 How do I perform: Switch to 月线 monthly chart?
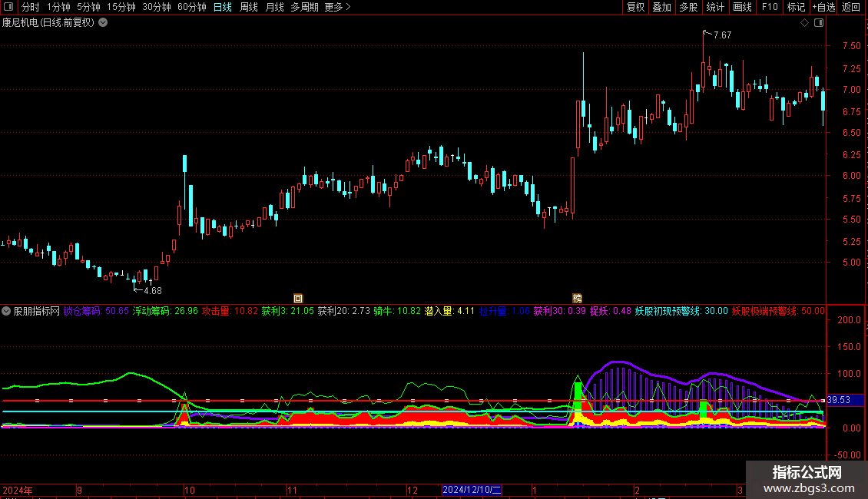(274, 7)
